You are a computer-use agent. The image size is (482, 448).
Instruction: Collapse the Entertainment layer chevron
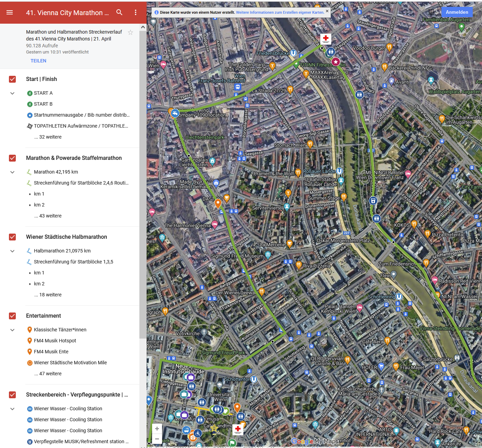pos(12,330)
